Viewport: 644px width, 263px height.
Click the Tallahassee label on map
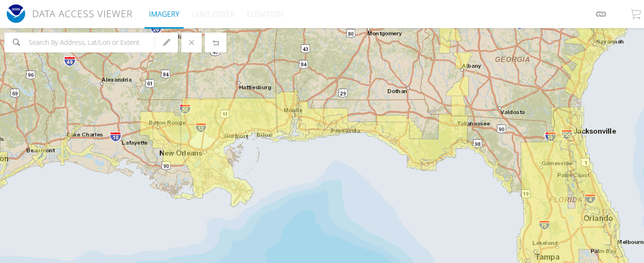[x=474, y=124]
